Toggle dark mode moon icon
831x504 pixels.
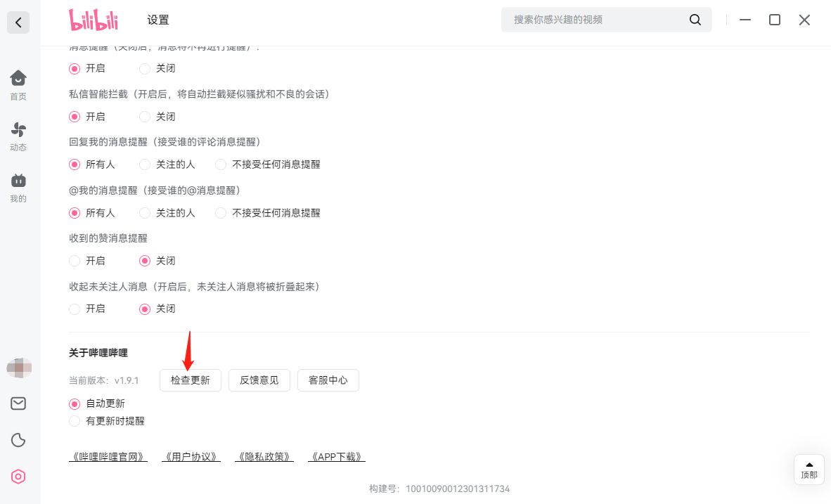tap(18, 440)
